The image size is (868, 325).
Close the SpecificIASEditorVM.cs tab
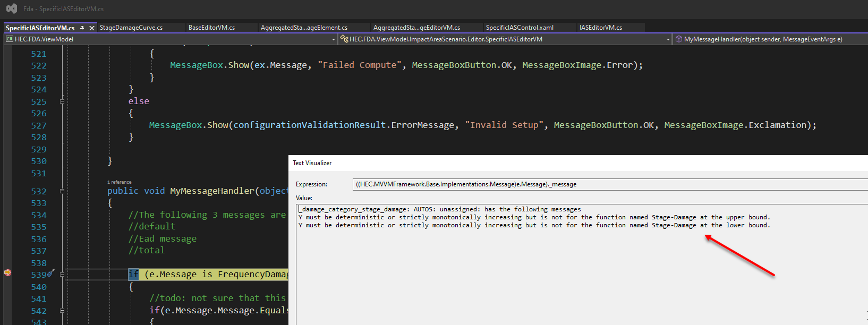pos(92,28)
